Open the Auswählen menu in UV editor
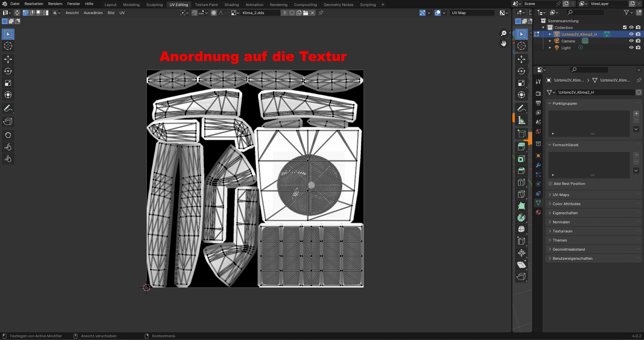 pos(93,13)
